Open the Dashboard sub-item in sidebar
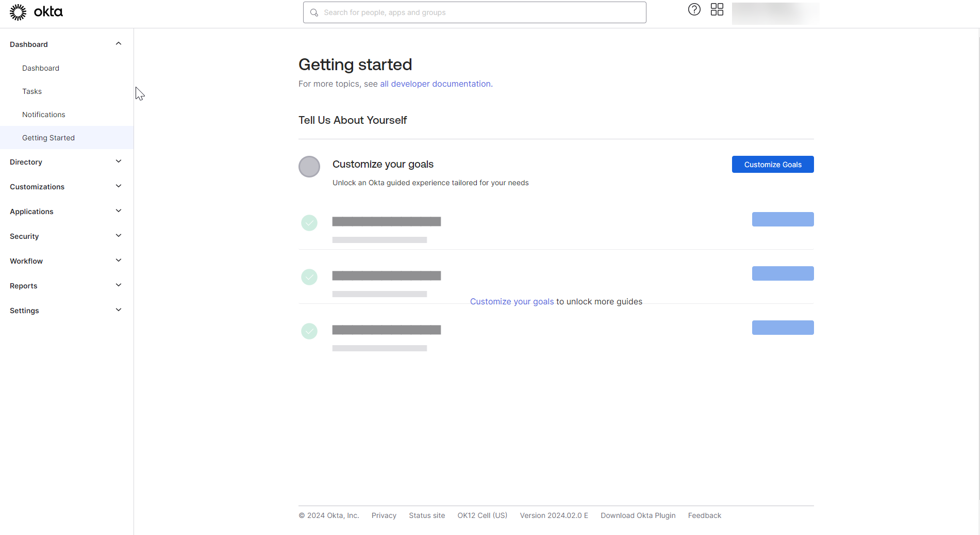The image size is (980, 535). (41, 68)
